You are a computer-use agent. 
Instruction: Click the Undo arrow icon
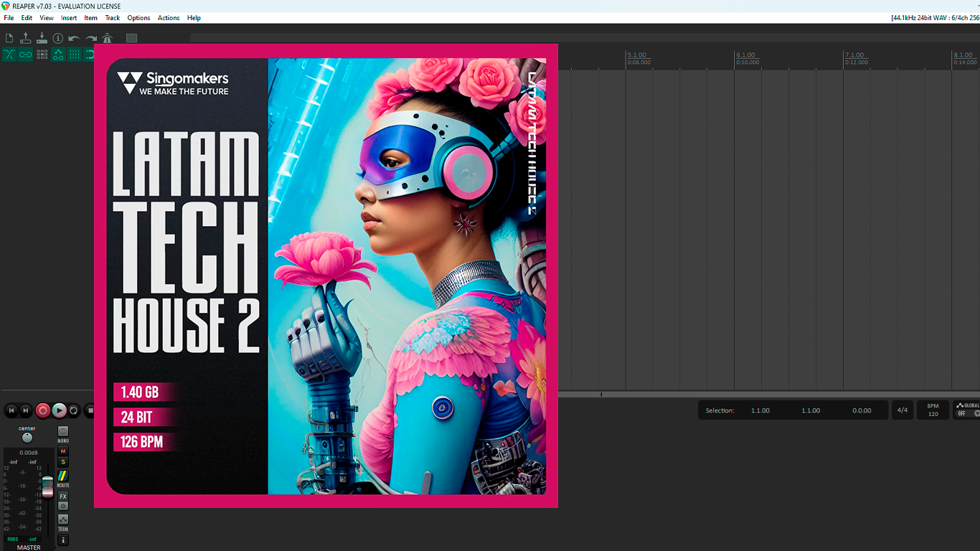coord(74,38)
